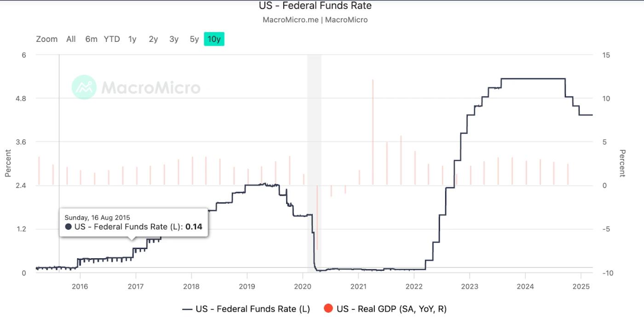Image resolution: width=644 pixels, height=319 pixels.
Task: Open the "5y" chart view
Action: 194,39
